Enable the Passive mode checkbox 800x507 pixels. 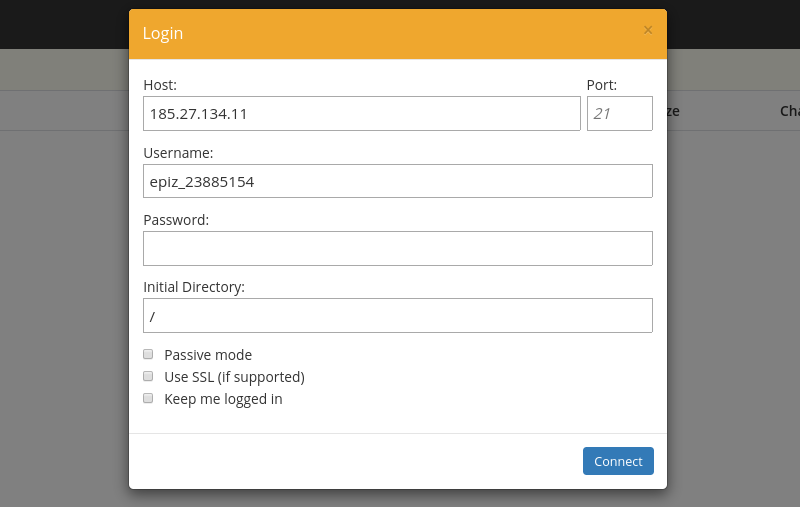[x=148, y=354]
